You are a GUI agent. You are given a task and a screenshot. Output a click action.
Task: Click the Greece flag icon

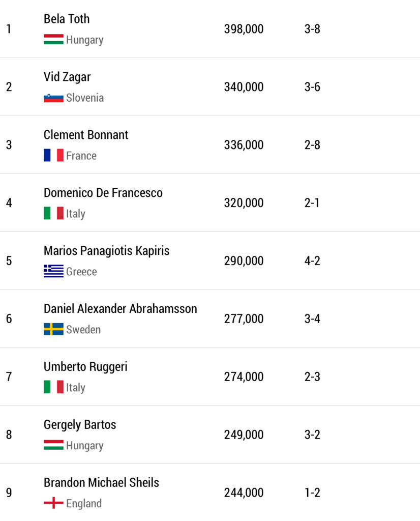(x=53, y=272)
